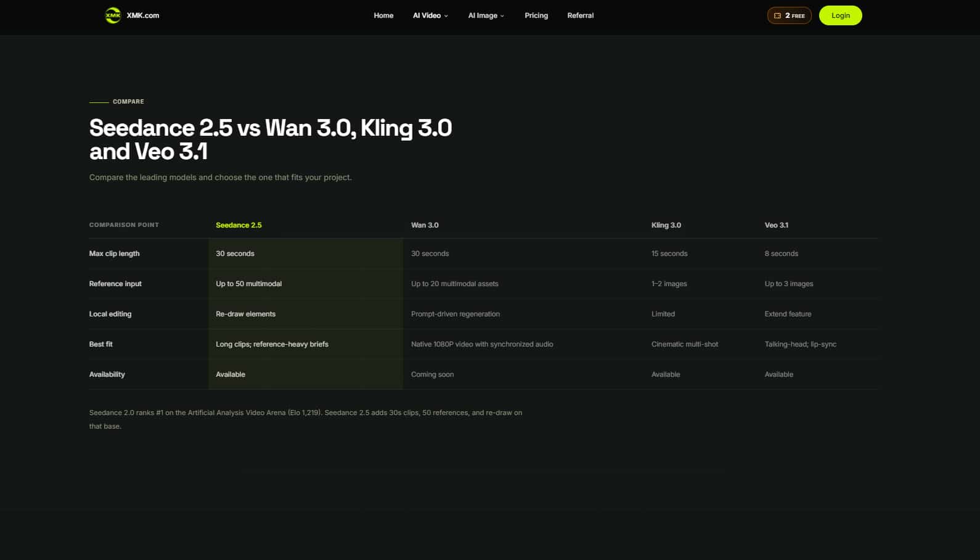The width and height of the screenshot is (980, 560).
Task: Open the Pricing page
Action: coord(536,15)
